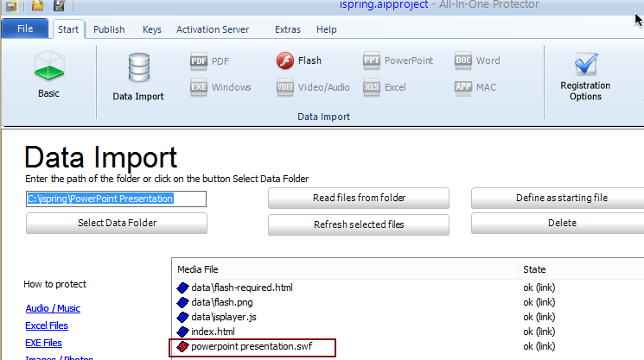Switch to the Publish ribbon tab
The image size is (644, 360).
coord(109,29)
